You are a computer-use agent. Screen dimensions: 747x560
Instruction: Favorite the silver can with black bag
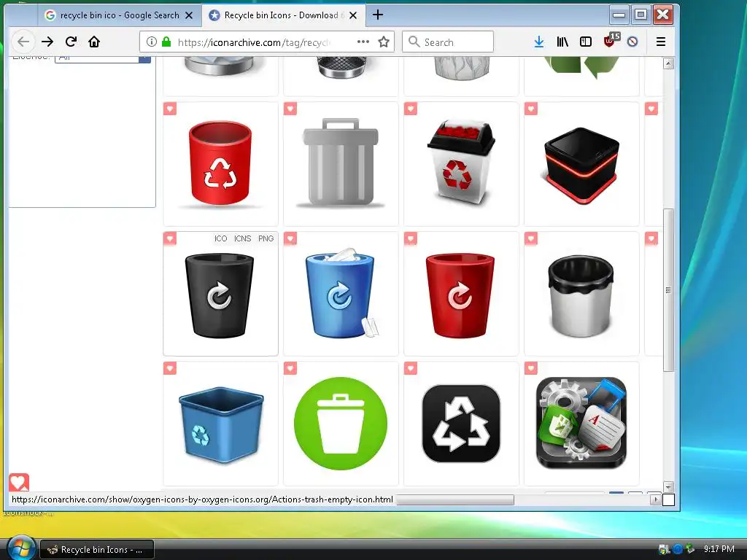(531, 238)
